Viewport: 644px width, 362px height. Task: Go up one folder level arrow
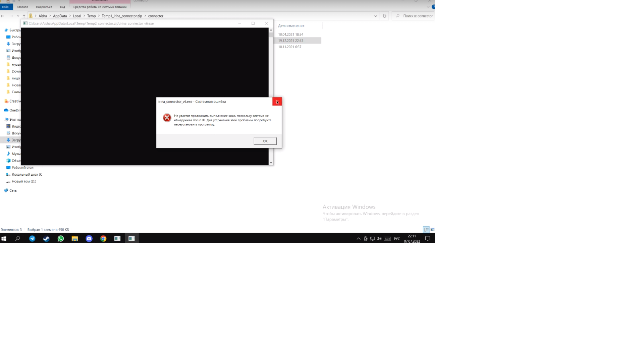click(x=24, y=16)
